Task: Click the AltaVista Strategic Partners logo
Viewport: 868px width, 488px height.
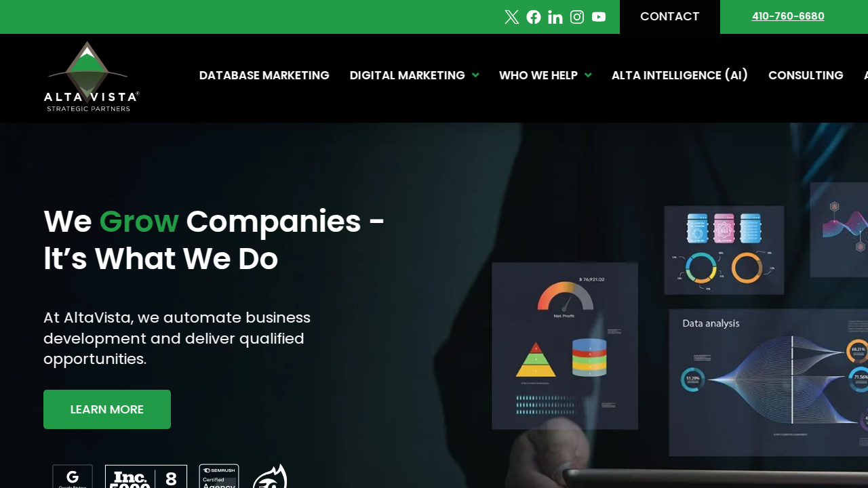Action: pyautogui.click(x=92, y=77)
